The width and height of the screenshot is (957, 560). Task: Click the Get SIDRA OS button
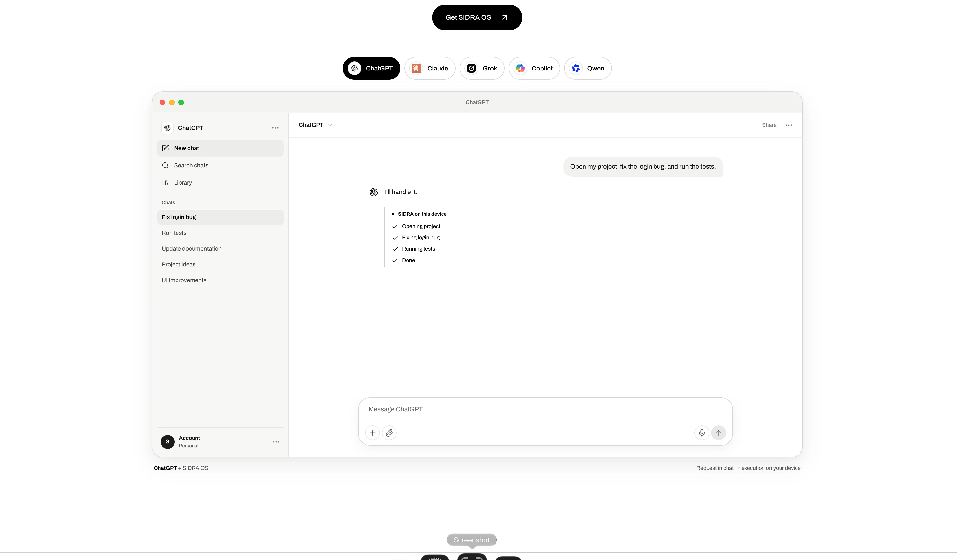click(x=477, y=17)
